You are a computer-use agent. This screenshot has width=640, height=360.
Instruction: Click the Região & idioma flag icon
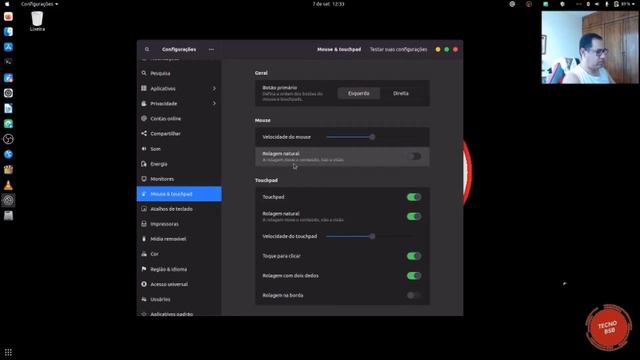pyautogui.click(x=144, y=269)
